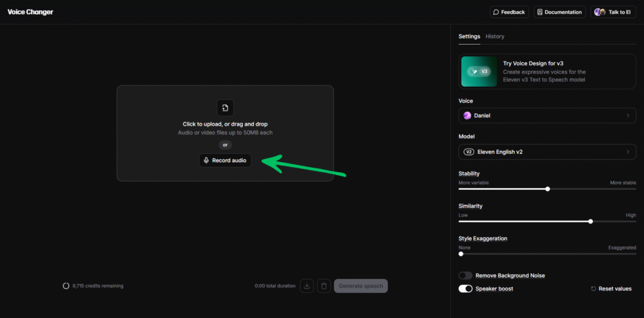Click the trash delete icon
Image resolution: width=644 pixels, height=318 pixels.
(324, 286)
